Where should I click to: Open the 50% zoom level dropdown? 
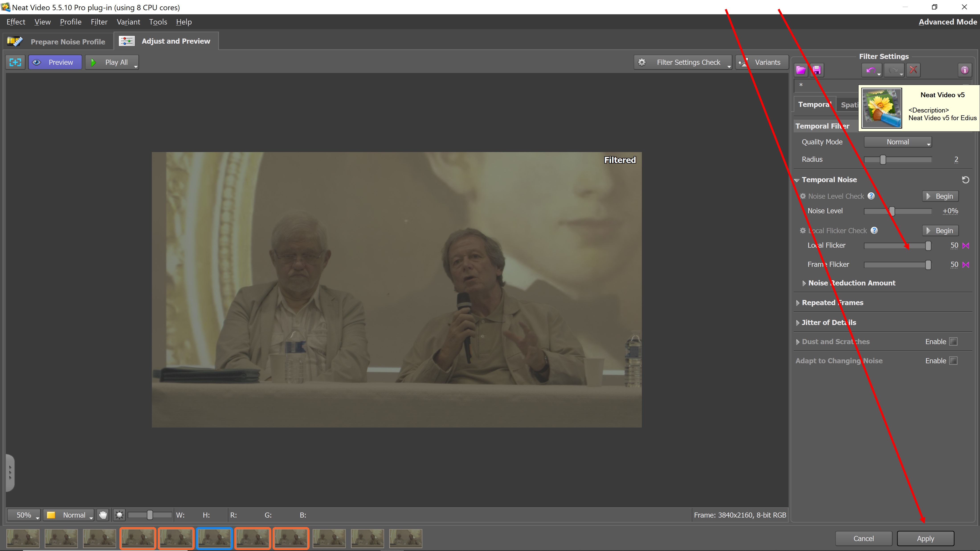click(x=24, y=515)
